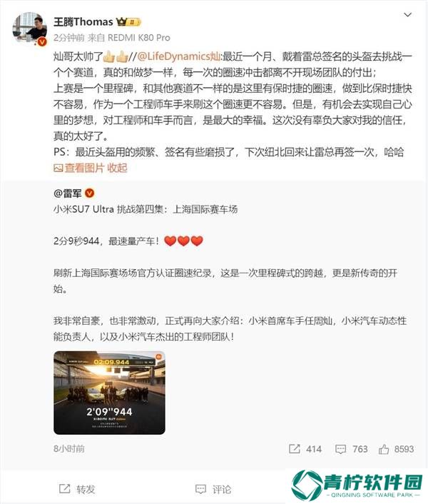The height and width of the screenshot is (504, 428).
Task: Click the REDMI K80 Pro source link
Action: tap(138, 38)
